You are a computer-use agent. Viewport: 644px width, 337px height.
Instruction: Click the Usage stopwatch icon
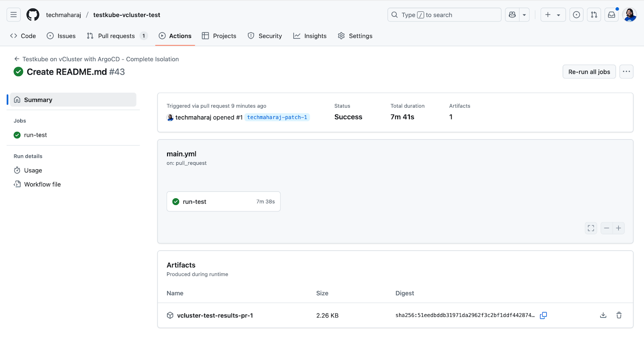[17, 171]
